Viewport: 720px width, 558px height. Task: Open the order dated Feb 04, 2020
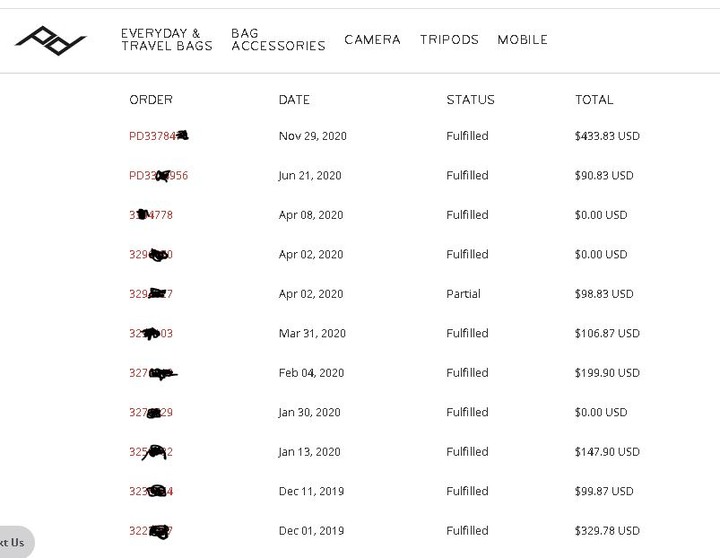click(153, 373)
